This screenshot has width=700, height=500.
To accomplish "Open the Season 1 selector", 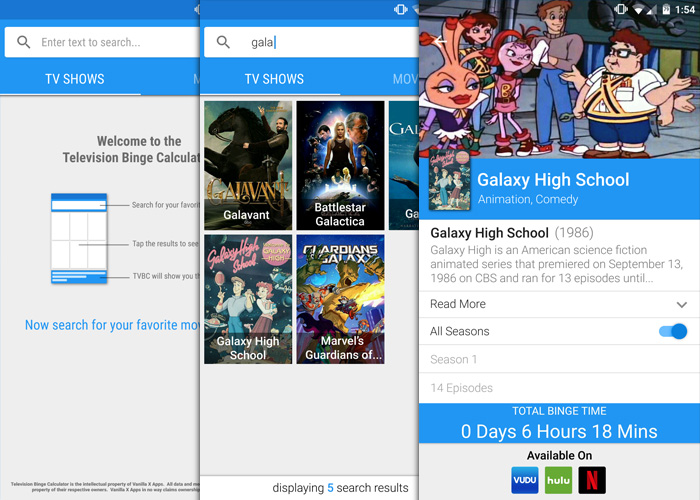I will click(558, 359).
